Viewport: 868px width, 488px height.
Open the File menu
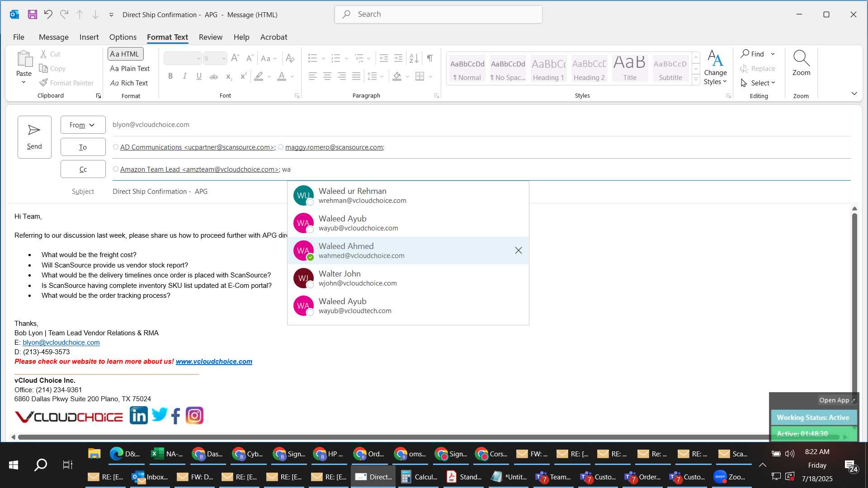[19, 37]
